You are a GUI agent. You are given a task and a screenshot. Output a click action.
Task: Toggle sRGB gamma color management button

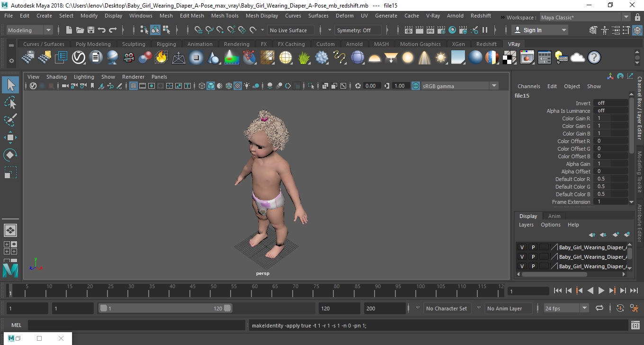[415, 86]
